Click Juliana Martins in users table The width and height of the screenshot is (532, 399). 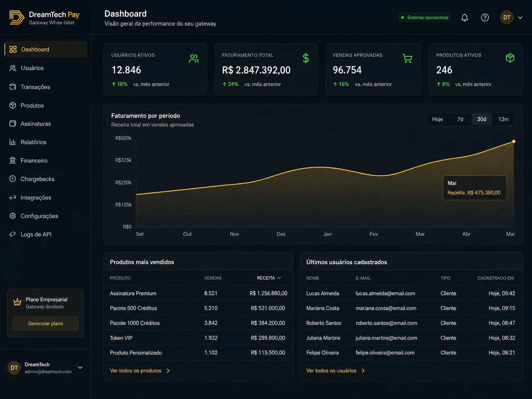tap(323, 338)
